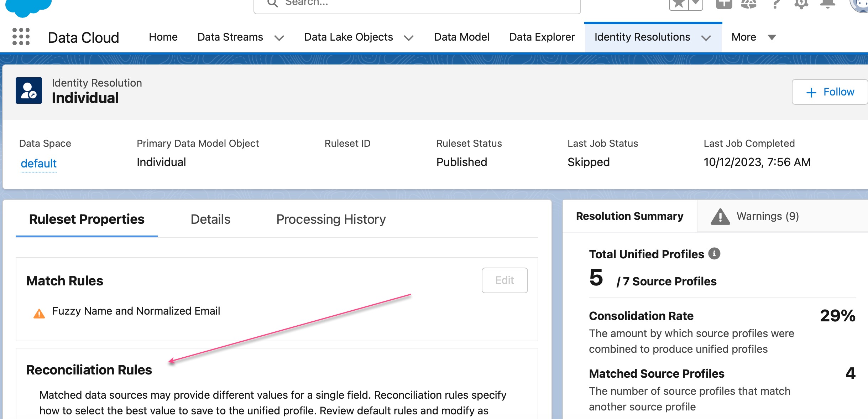Click the search magnifier icon
The height and width of the screenshot is (419, 868).
[272, 3]
